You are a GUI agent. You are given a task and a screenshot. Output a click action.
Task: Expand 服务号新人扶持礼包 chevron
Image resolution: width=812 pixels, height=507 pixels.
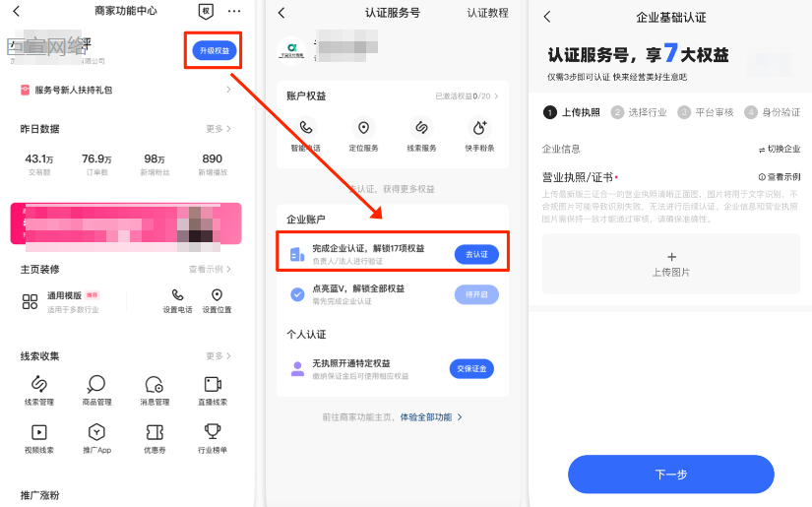228,90
